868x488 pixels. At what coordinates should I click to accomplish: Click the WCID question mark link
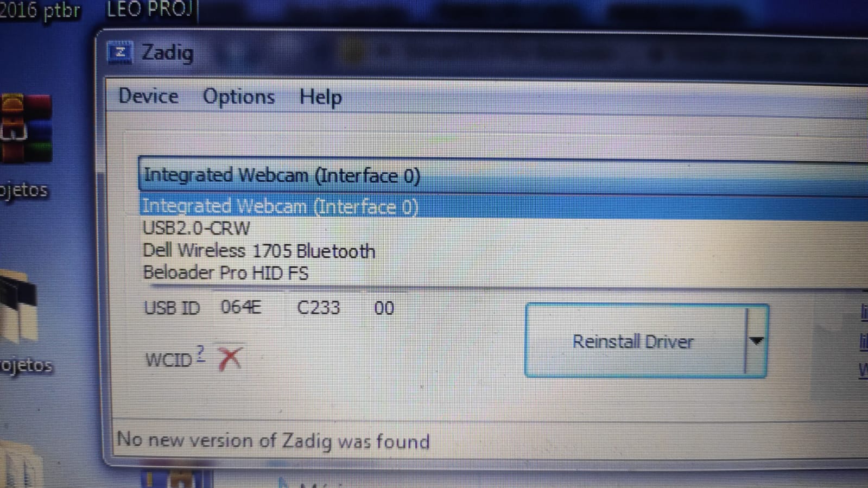pyautogui.click(x=201, y=354)
